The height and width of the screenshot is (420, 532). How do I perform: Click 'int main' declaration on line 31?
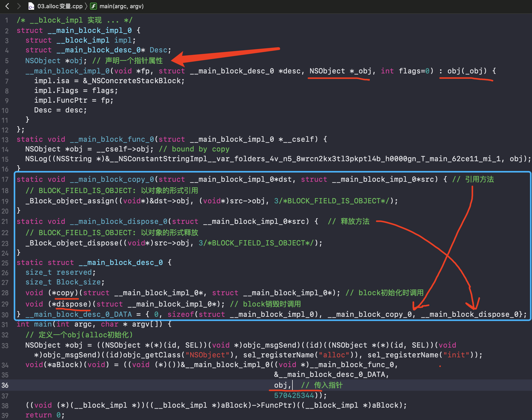tap(34, 324)
